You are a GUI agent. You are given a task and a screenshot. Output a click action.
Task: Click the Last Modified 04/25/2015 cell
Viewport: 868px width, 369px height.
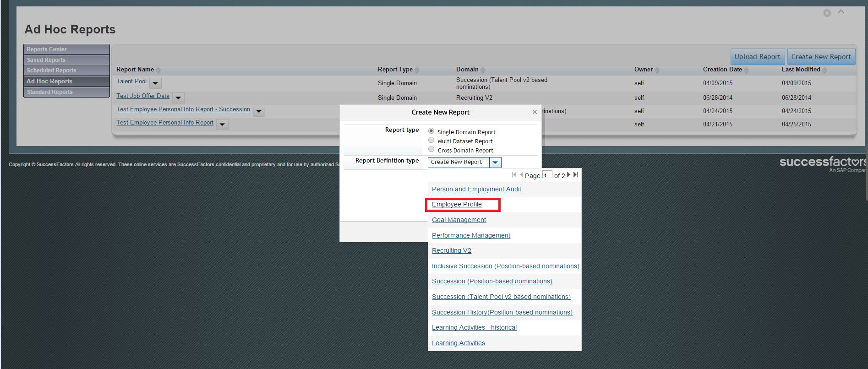pos(797,125)
